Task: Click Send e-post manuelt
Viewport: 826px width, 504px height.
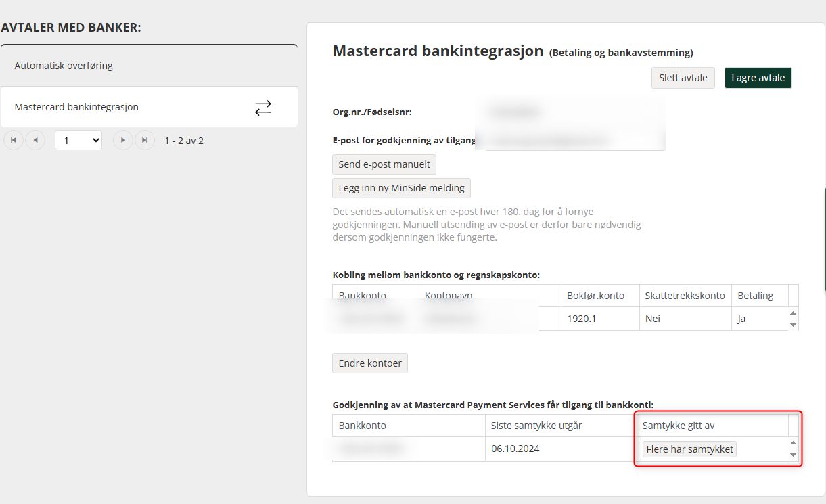Action: tap(384, 164)
